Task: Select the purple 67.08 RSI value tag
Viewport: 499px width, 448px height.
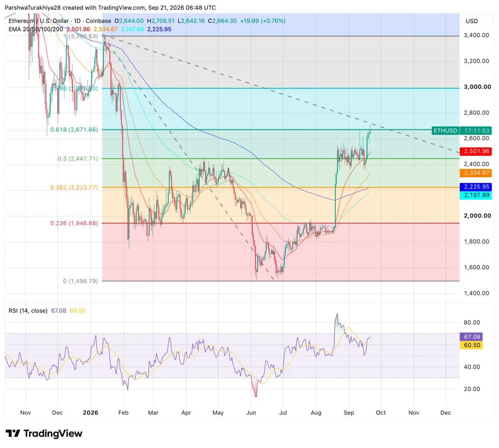Action: coord(471,336)
